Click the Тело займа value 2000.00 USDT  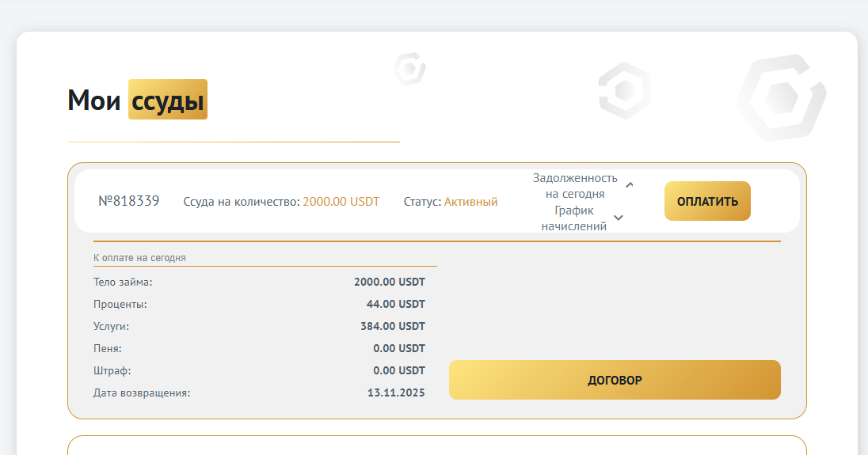(390, 282)
